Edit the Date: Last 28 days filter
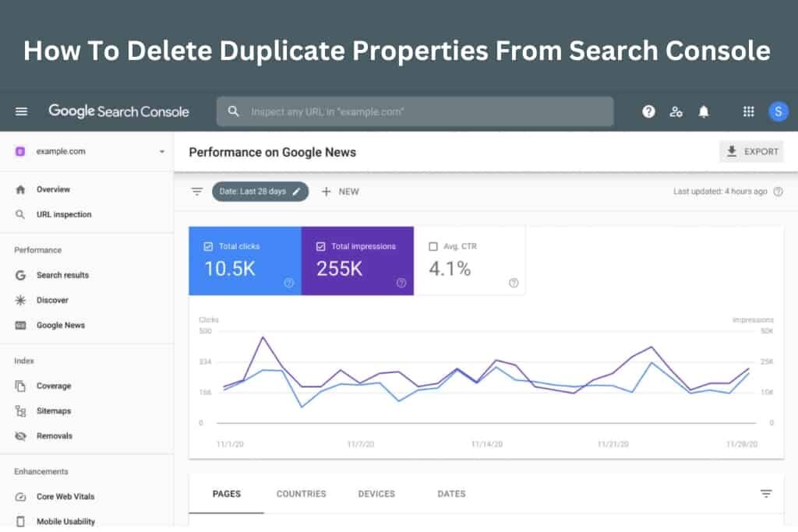 260,192
